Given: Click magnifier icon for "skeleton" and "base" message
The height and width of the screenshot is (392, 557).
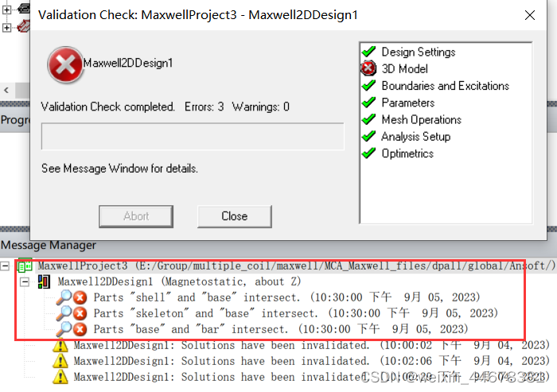Looking at the screenshot, I should 64,313.
